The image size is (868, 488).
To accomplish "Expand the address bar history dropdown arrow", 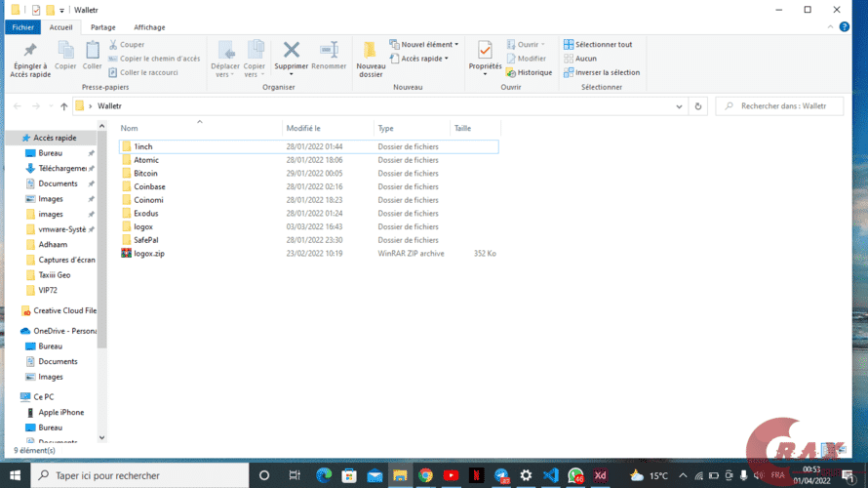I will click(x=679, y=105).
